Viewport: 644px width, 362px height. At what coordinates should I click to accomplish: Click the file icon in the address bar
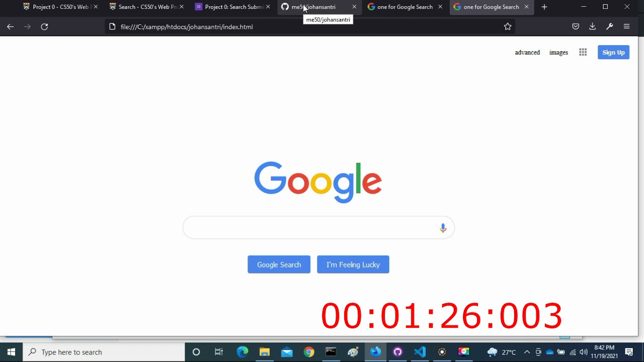112,27
